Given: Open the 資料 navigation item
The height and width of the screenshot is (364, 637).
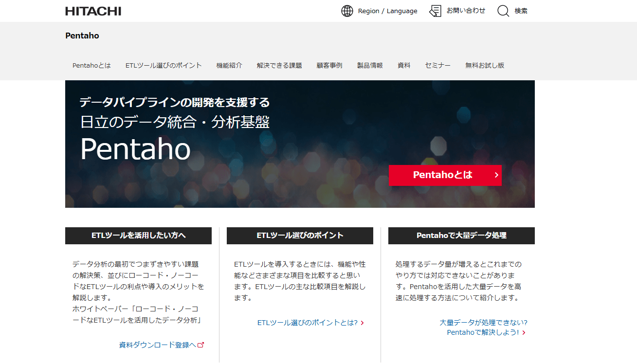Looking at the screenshot, I should point(404,65).
